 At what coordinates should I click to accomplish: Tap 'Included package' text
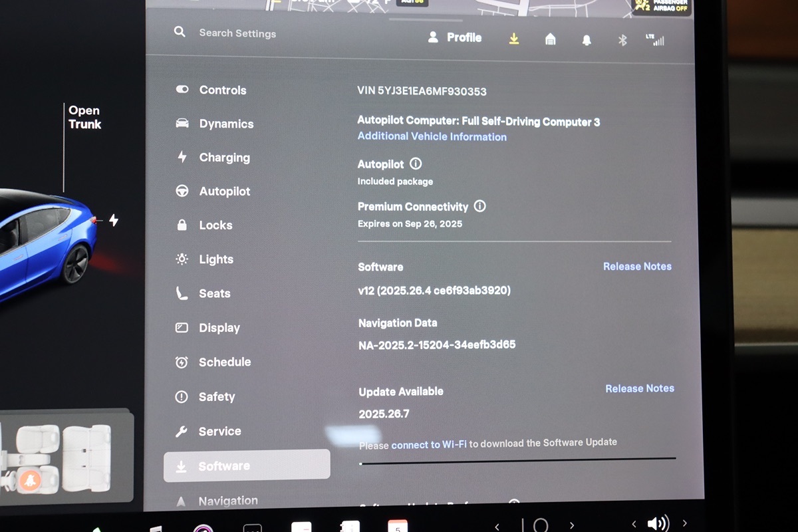coord(395,182)
